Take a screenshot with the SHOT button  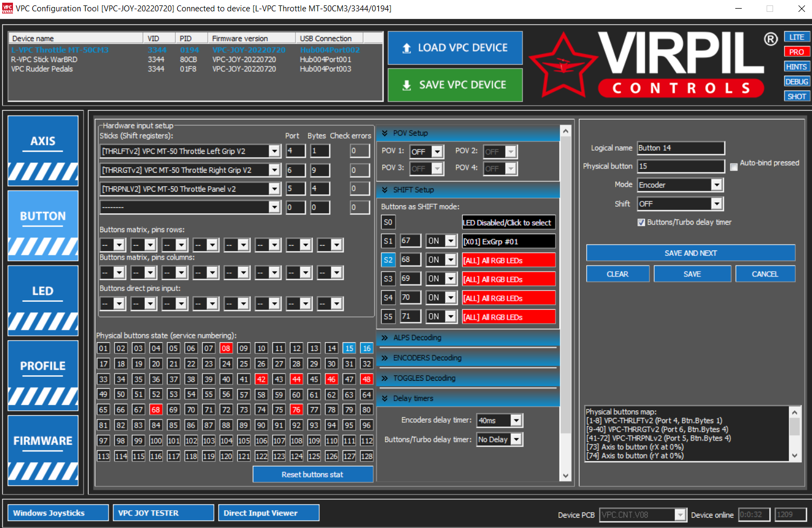(x=797, y=97)
